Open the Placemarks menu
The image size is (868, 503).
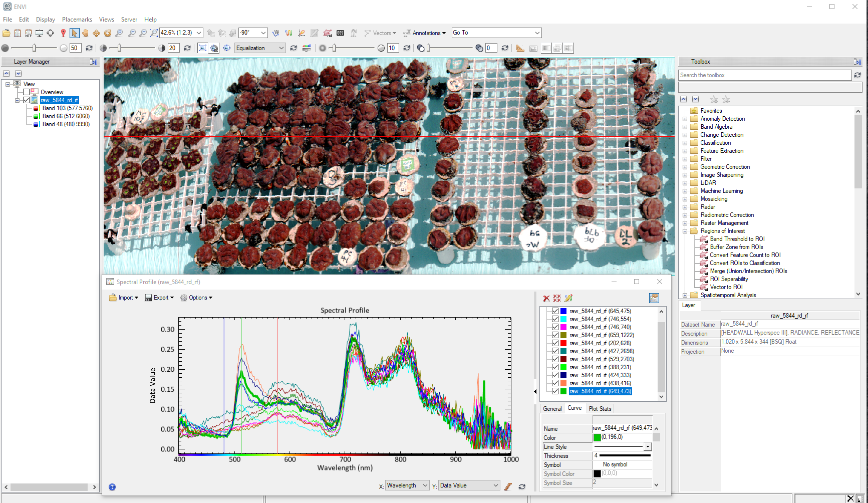point(77,20)
